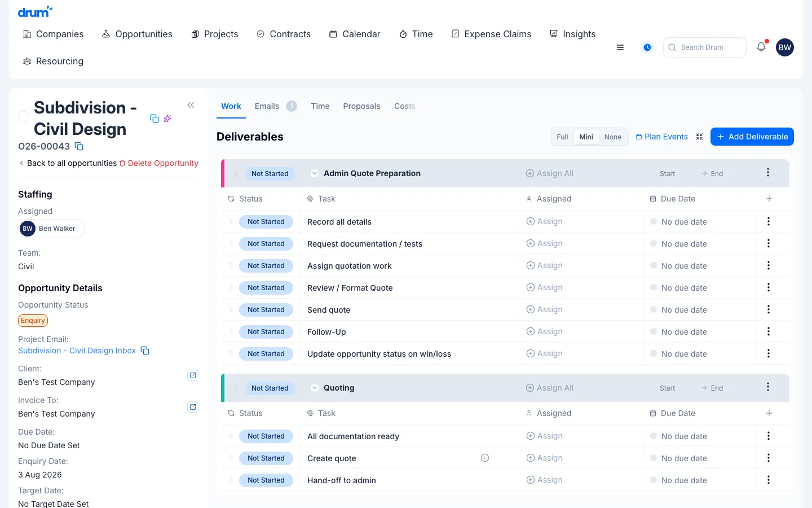Open Quoting deliverable more options

tap(768, 387)
